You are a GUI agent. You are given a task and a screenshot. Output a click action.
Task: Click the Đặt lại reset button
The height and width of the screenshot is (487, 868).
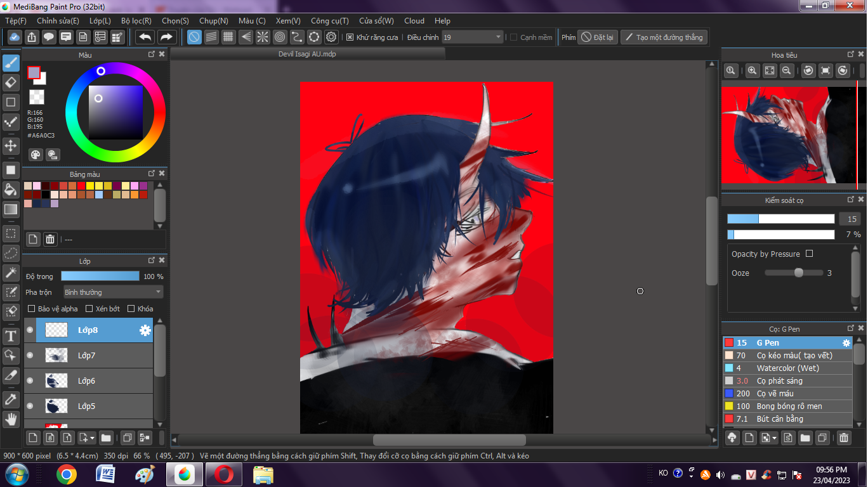(598, 37)
